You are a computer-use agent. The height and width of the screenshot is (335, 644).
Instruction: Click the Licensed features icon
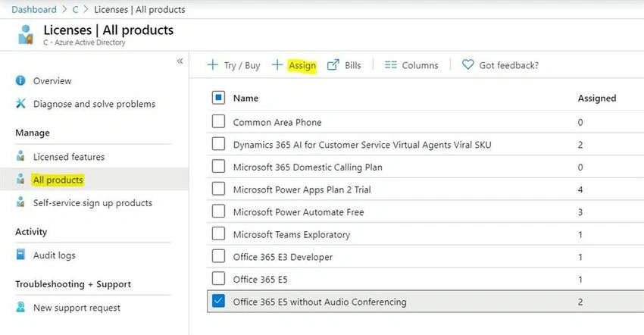tap(20, 156)
